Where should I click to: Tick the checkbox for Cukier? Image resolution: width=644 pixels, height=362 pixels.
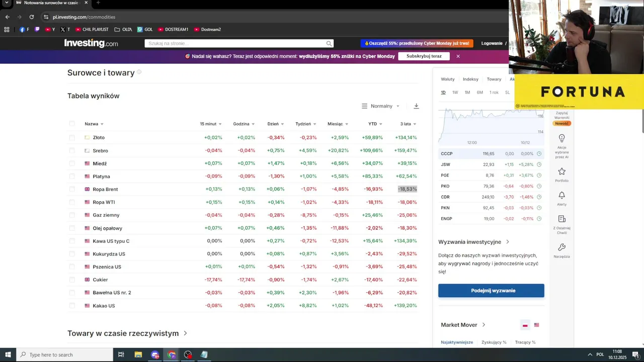click(x=72, y=280)
